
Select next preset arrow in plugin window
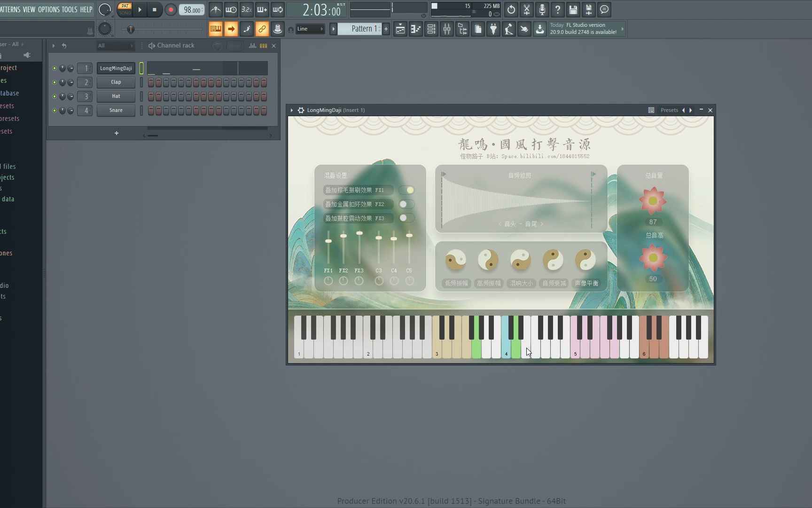click(x=691, y=110)
